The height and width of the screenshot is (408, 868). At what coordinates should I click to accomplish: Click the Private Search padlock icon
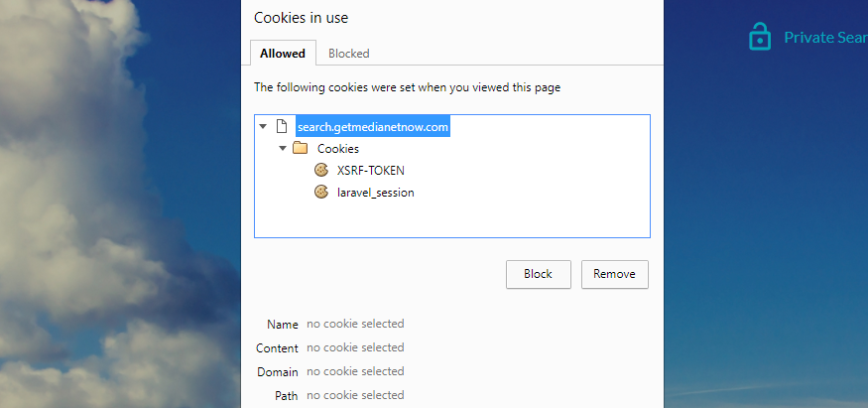(759, 37)
